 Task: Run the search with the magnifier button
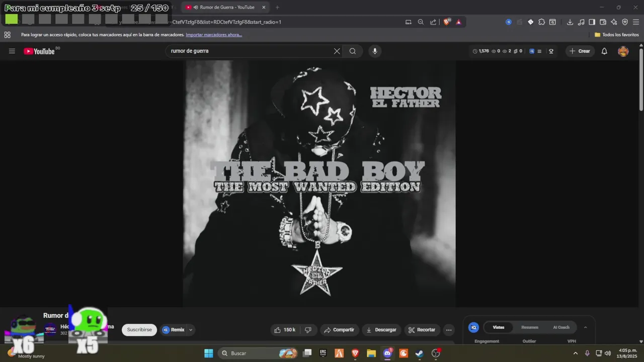353,51
